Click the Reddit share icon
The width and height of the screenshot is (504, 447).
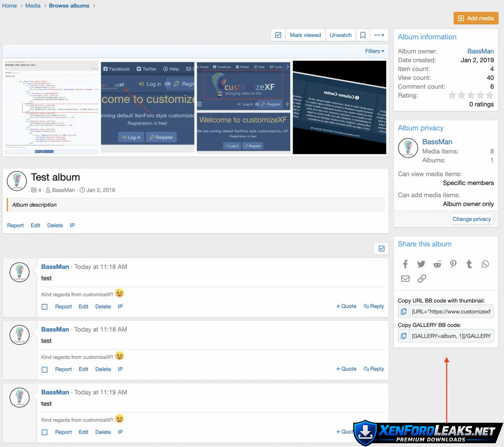[437, 264]
